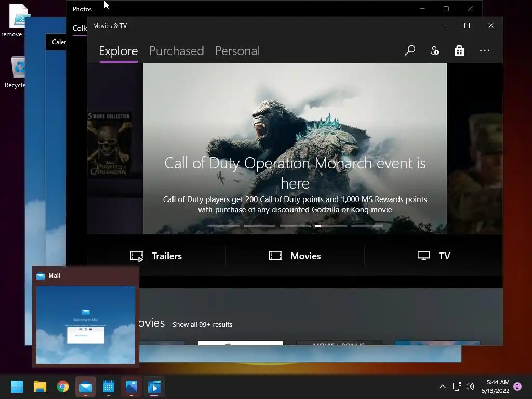
Task: Jump to the last carousel page indicator
Action: coord(367,225)
